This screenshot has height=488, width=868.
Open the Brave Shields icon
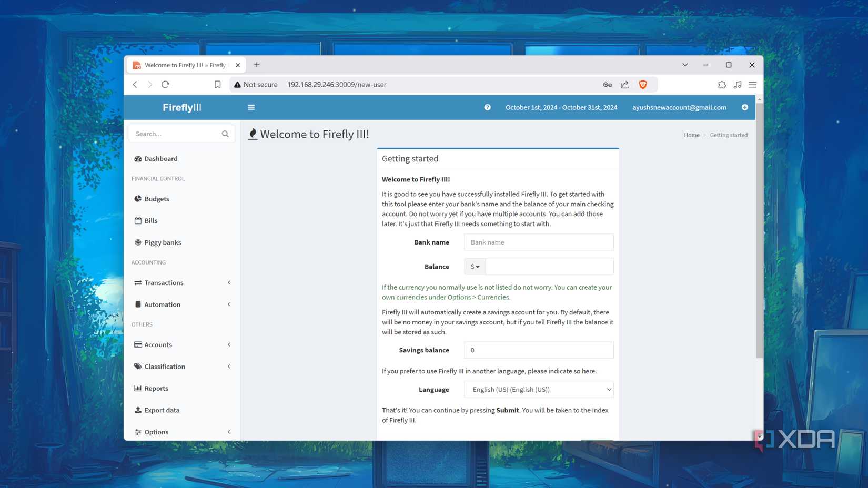pyautogui.click(x=643, y=84)
